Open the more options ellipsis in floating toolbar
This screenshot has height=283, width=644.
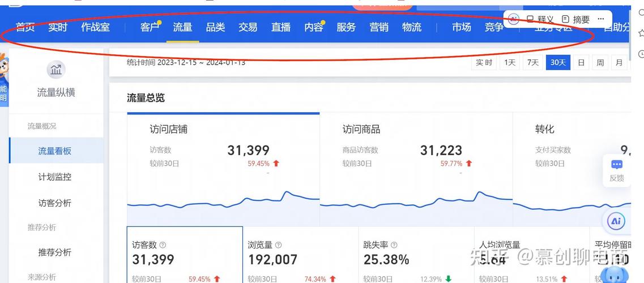(x=601, y=19)
